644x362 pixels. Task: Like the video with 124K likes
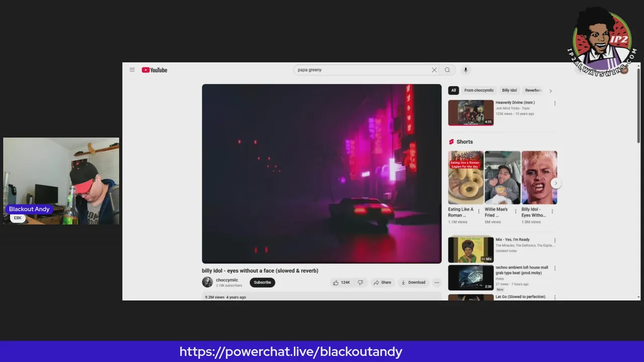coord(342,283)
